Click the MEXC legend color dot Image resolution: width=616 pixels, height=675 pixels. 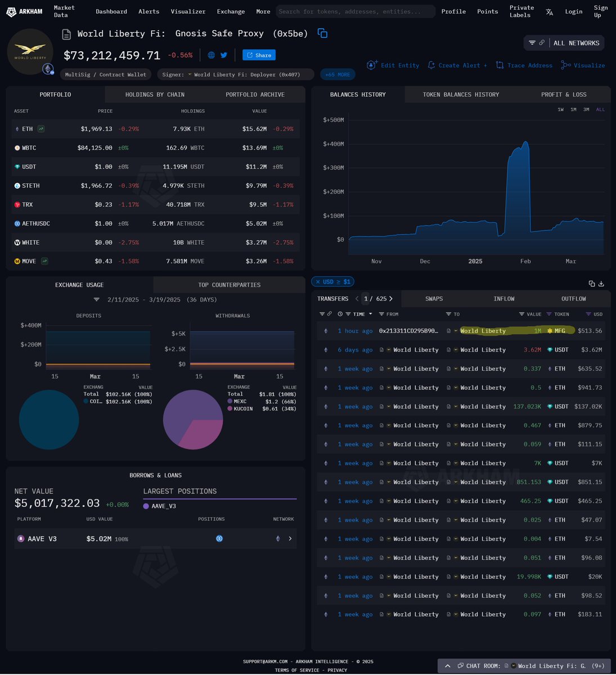230,402
